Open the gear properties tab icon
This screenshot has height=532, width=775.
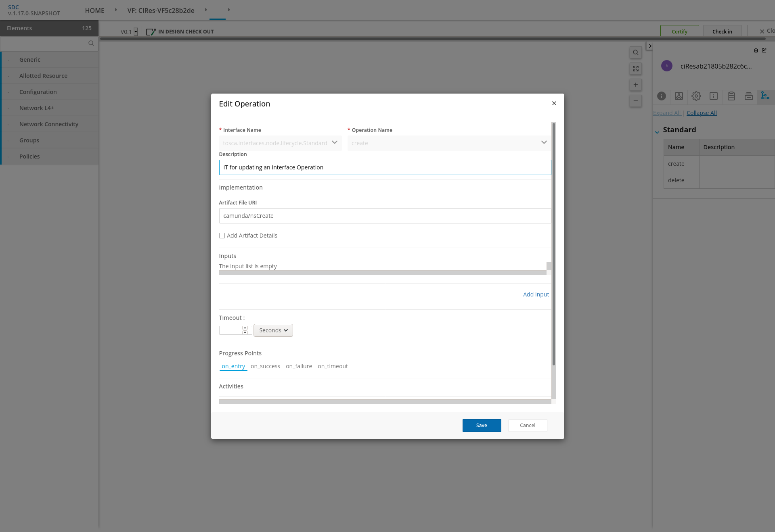pos(696,96)
